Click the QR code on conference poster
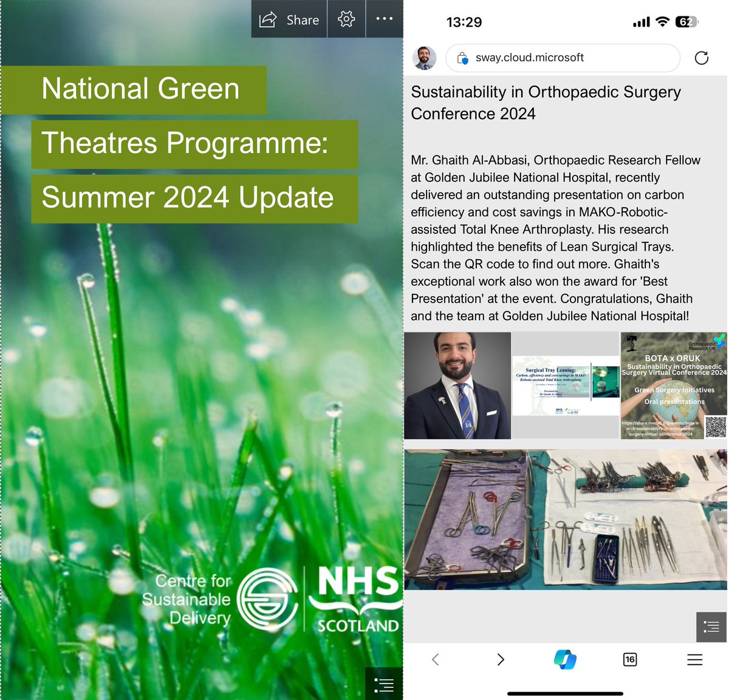 716,426
